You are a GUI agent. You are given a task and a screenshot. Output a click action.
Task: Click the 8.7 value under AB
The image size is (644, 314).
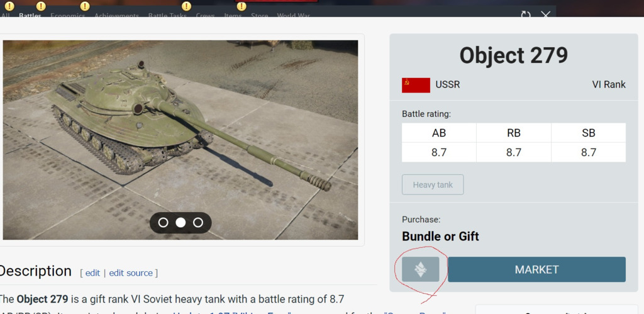pyautogui.click(x=439, y=152)
